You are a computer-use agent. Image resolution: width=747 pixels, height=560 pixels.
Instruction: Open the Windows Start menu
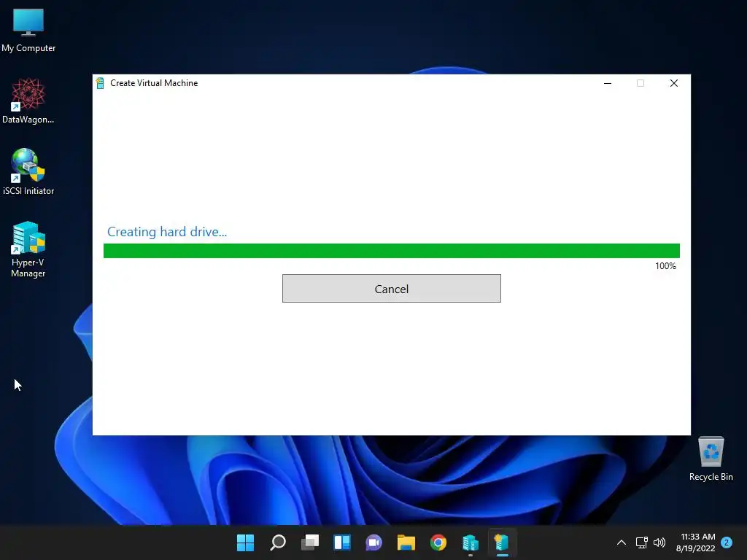pos(245,542)
